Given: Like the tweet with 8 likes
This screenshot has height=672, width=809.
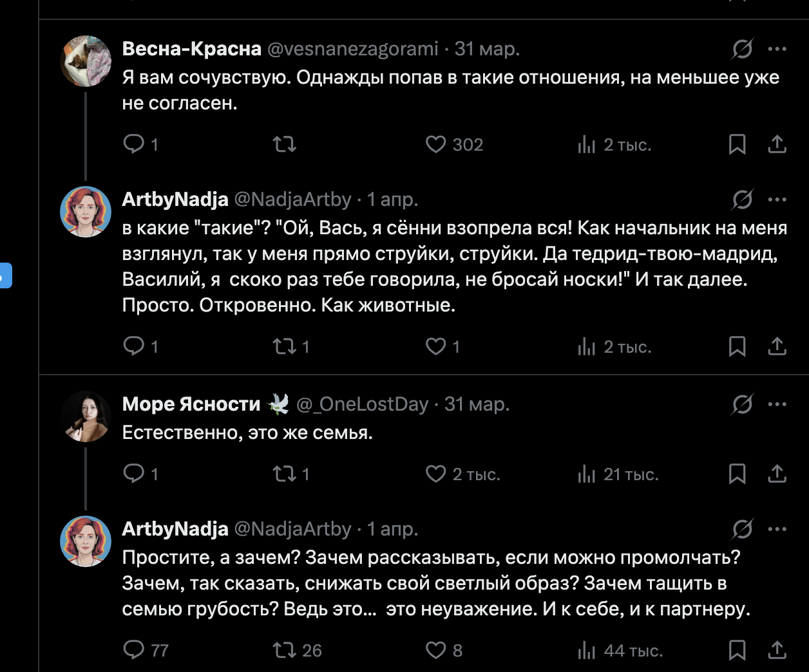Looking at the screenshot, I should 436,650.
